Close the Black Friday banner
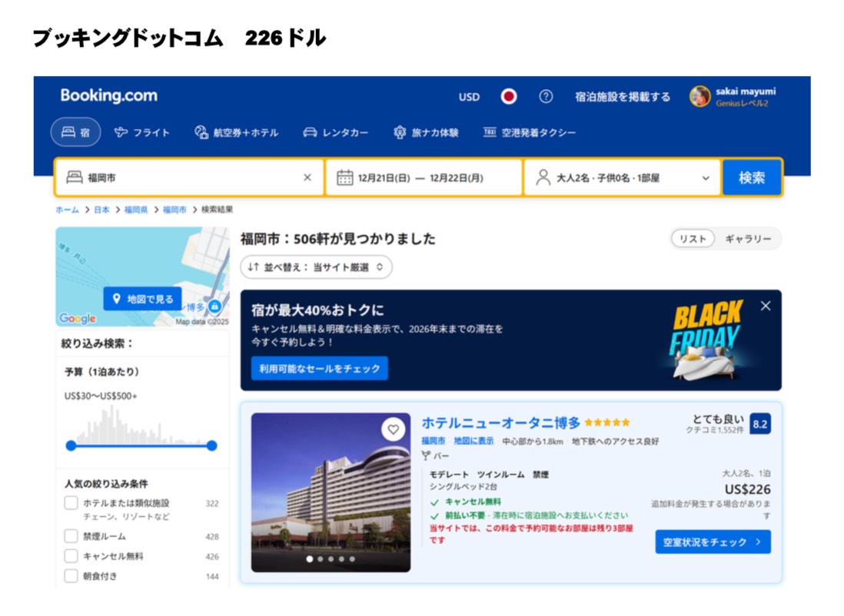The height and width of the screenshot is (616, 844). [x=765, y=306]
